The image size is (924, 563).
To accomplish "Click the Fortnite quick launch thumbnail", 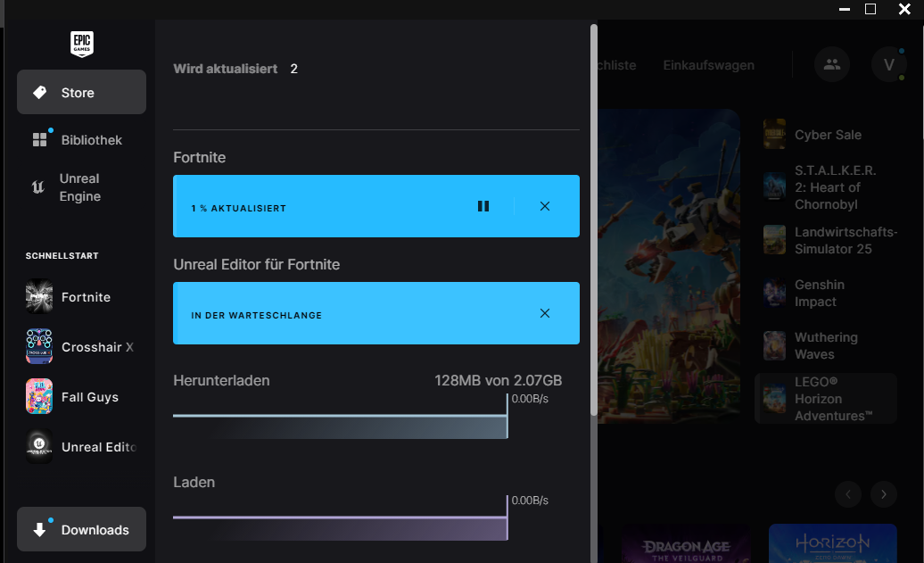I will 39,296.
